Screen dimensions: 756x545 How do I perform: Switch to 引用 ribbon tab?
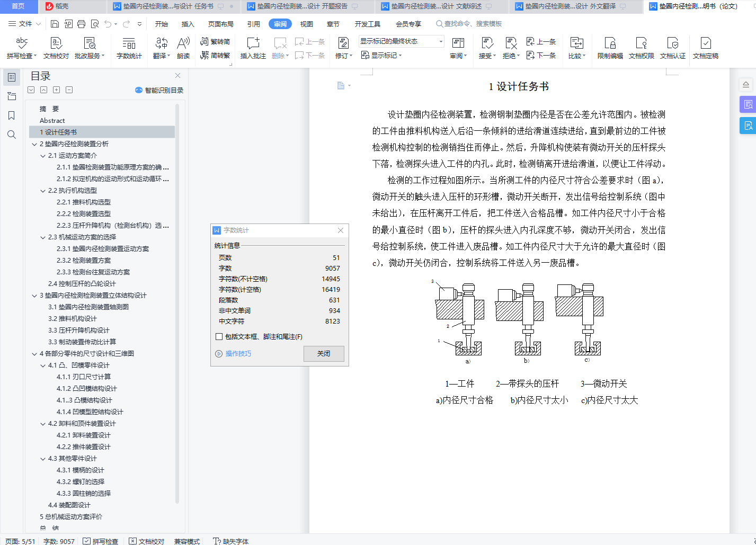point(254,24)
